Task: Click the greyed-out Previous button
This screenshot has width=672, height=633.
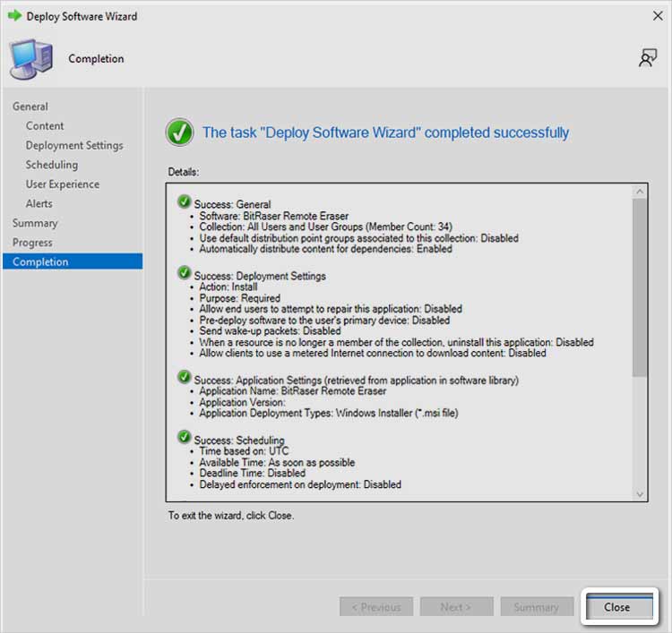Action: pos(376,606)
